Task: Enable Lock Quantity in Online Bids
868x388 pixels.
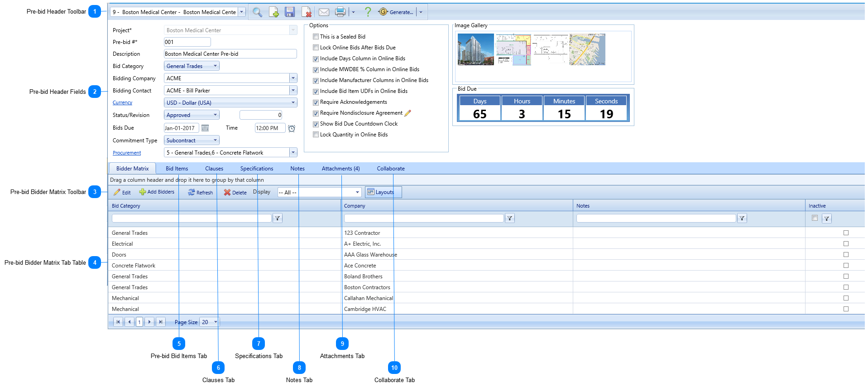Action: 316,135
